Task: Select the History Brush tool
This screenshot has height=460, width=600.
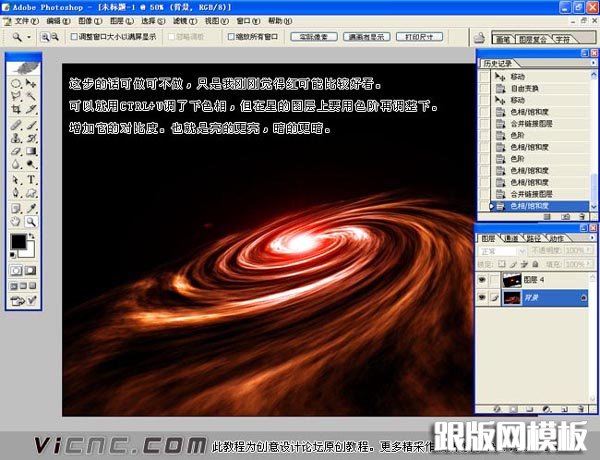Action: 31,138
